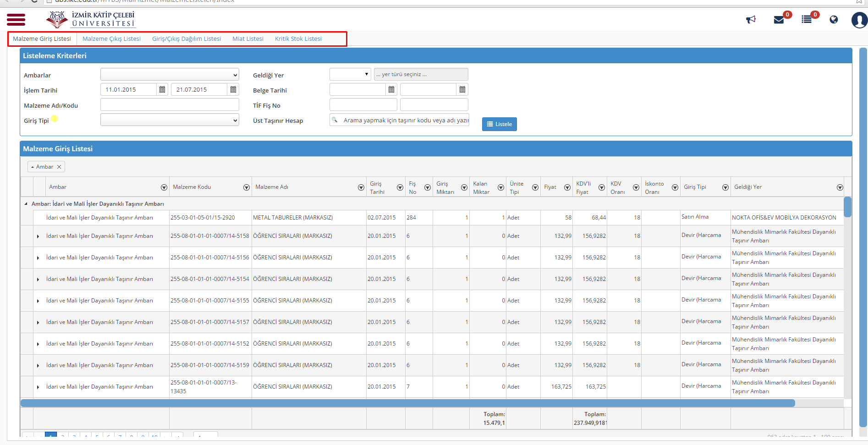Screen dimensions: 868x445
Task: Filter the Malzeme Adı column
Action: tap(361, 187)
